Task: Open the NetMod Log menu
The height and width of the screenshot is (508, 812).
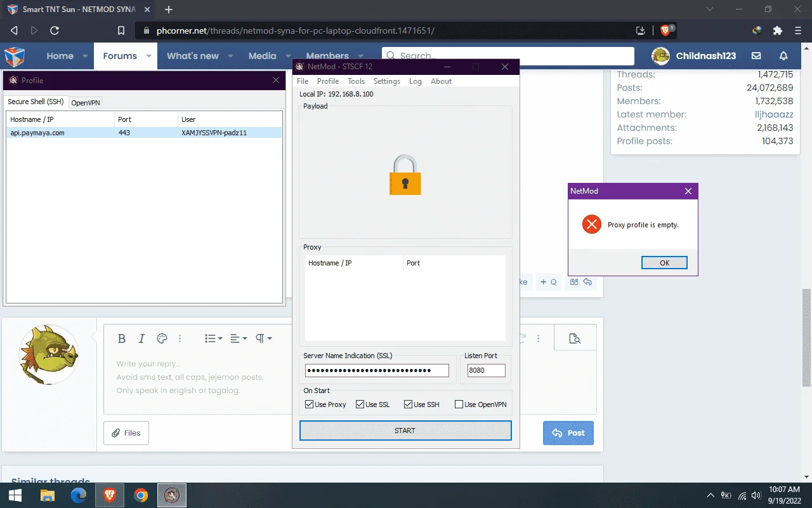Action: click(416, 81)
